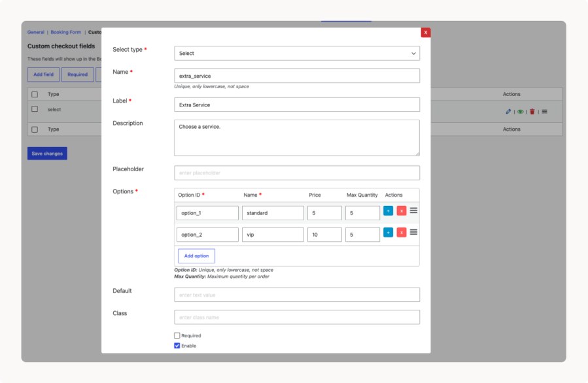Viewport: 588px width, 383px height.
Task: Click the Add field button
Action: tap(44, 75)
